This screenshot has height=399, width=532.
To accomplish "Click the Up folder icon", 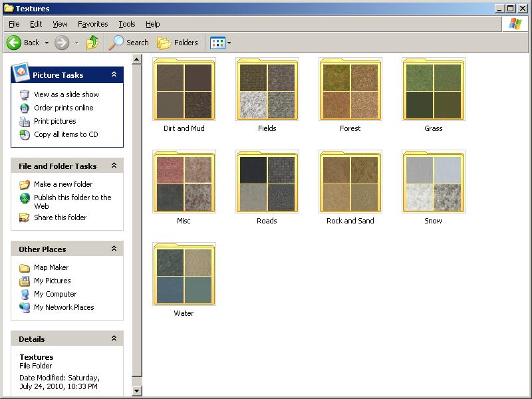I will [x=92, y=43].
